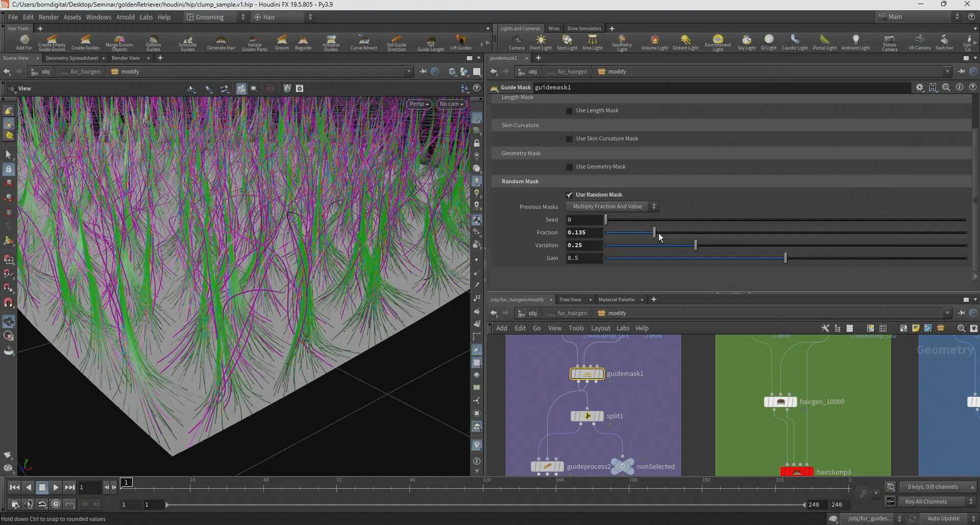This screenshot has width=980, height=525.
Task: Click the Curve Advect shelf tool
Action: (363, 42)
